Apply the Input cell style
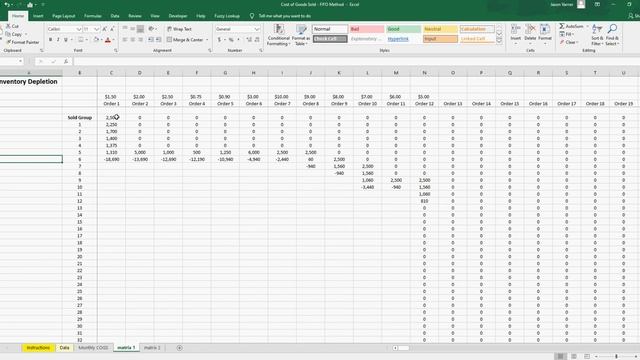Screen dimensions: 640x360 click(440, 39)
